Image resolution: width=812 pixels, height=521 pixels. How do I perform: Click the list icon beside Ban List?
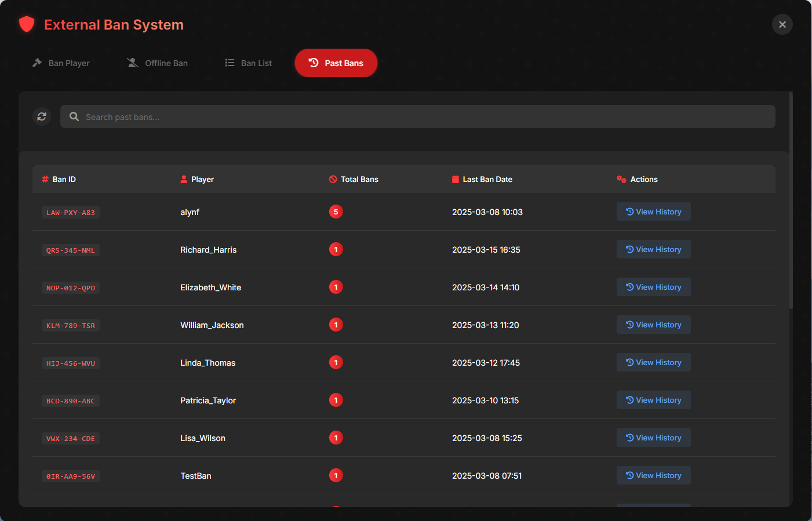(x=230, y=63)
